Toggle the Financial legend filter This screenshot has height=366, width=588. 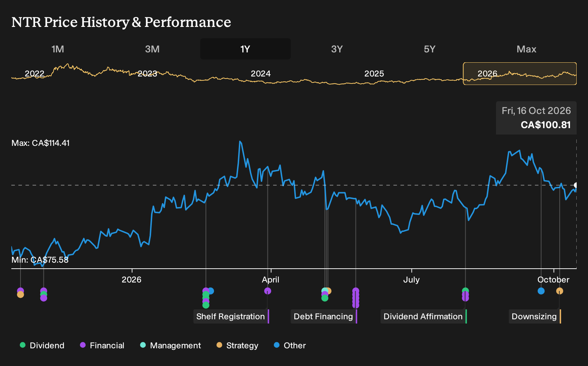click(102, 345)
